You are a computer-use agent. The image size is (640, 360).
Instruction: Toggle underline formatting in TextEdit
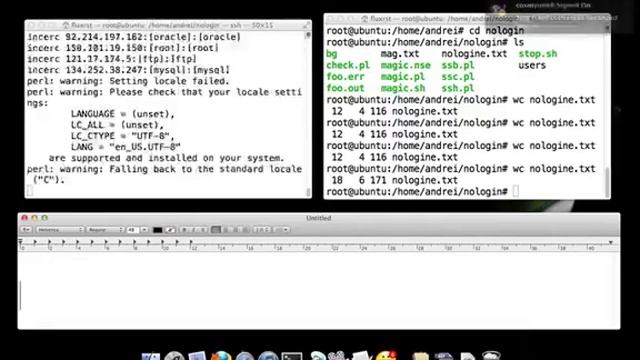point(203,230)
